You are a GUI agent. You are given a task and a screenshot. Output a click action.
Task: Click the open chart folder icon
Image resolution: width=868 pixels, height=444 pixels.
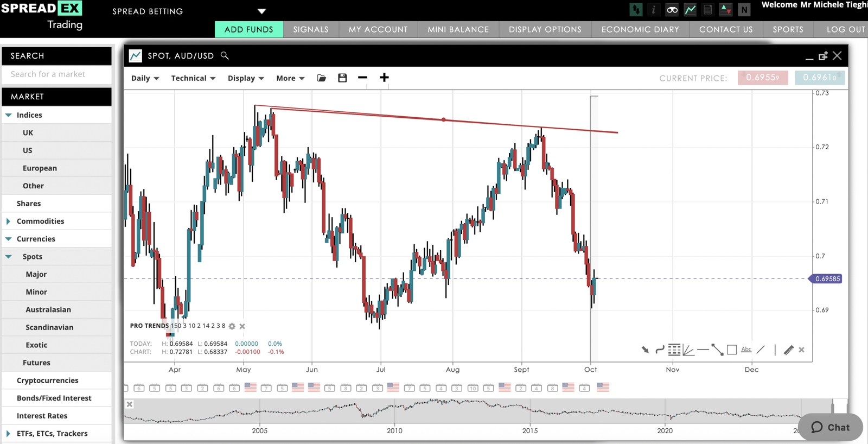click(322, 78)
